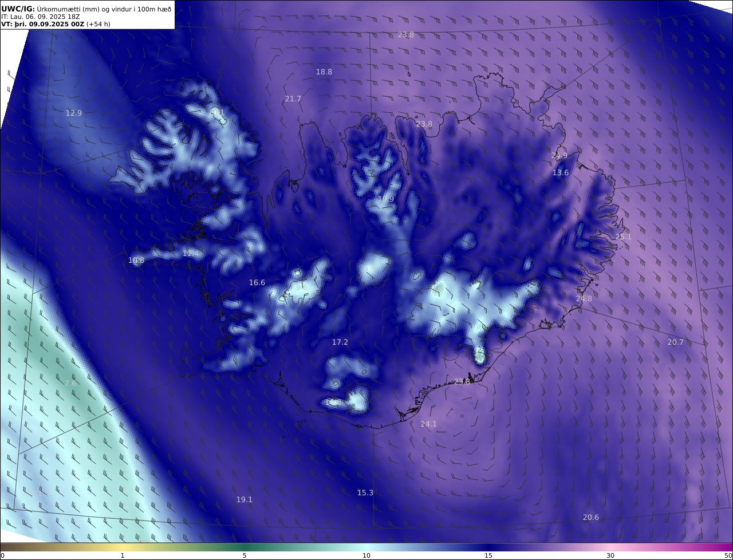Click the 13.6 value label
This screenshot has width=733, height=560.
(x=561, y=173)
